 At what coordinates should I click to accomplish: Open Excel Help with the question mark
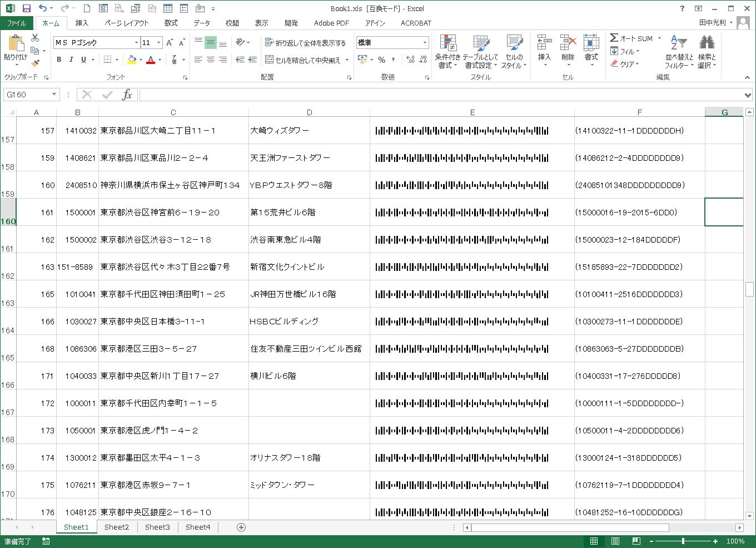tap(683, 8)
